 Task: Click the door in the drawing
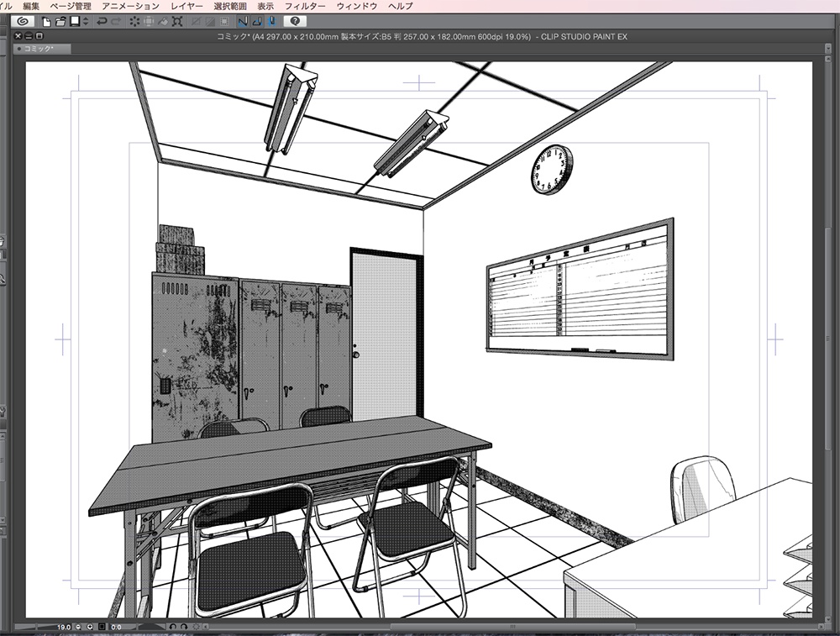(x=386, y=335)
